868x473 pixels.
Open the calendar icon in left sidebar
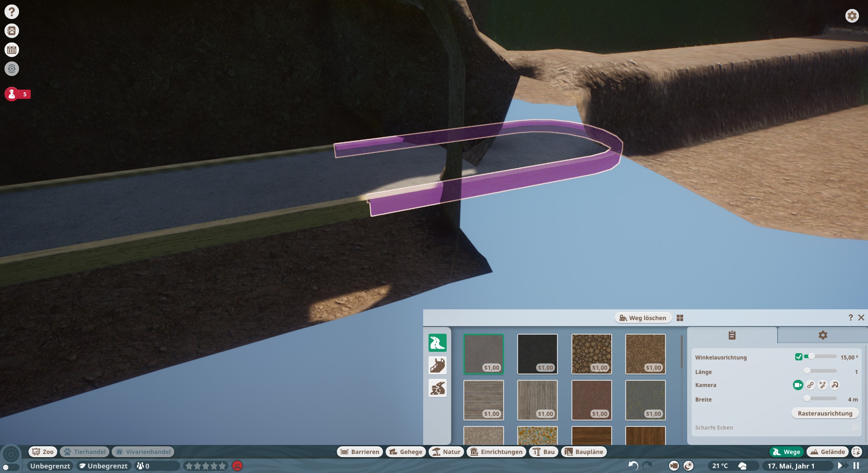[x=12, y=50]
